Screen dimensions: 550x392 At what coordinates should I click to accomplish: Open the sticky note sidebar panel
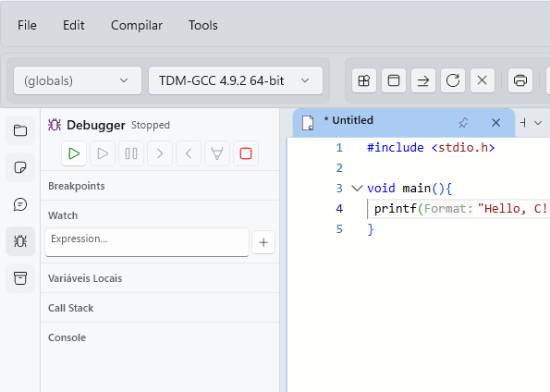pos(20,167)
